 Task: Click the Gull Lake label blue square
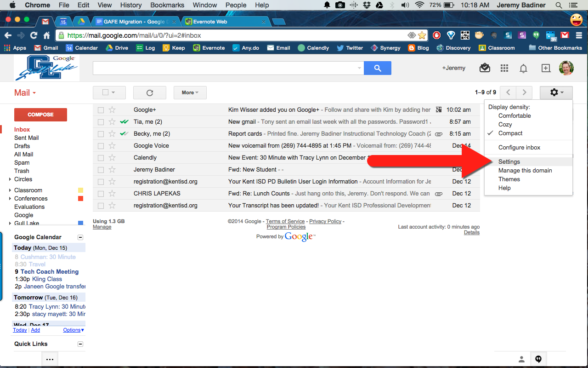(x=81, y=223)
